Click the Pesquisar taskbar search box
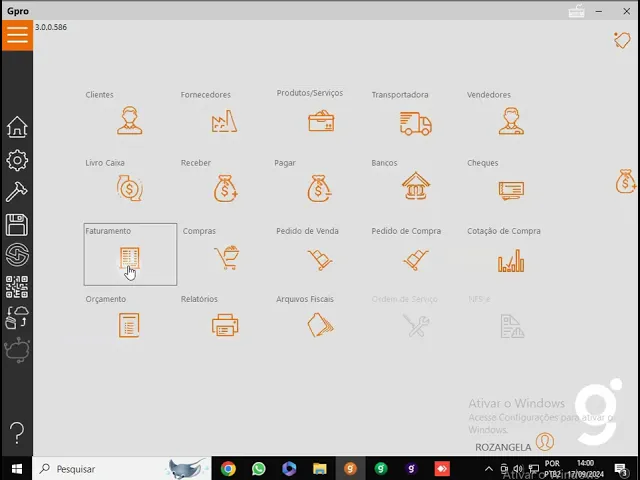Viewport: 640px width, 480px height. click(x=122, y=469)
